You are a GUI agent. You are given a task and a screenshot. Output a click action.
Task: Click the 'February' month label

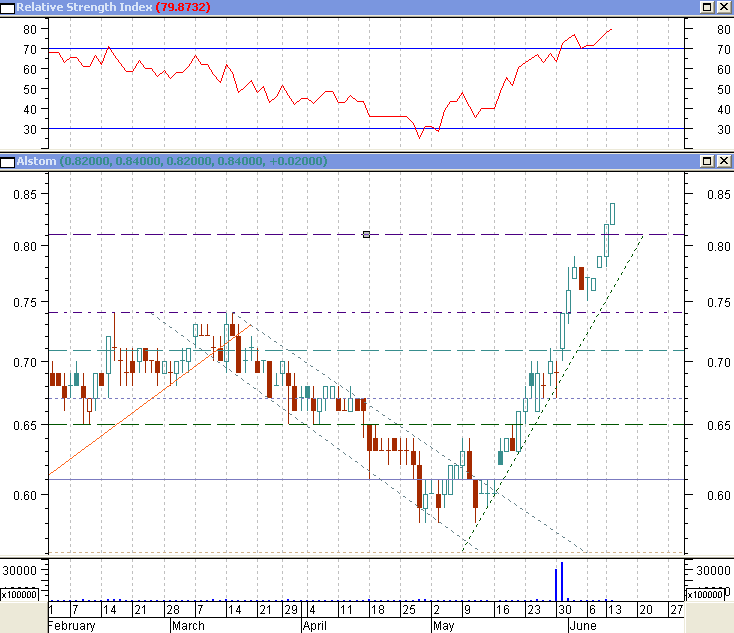pyautogui.click(x=72, y=626)
